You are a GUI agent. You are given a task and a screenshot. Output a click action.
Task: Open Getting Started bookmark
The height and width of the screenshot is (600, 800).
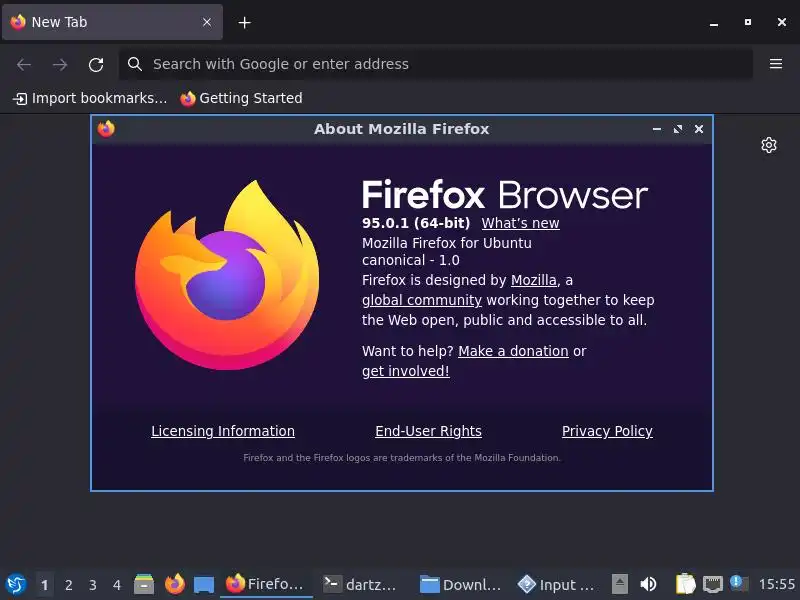pos(241,98)
